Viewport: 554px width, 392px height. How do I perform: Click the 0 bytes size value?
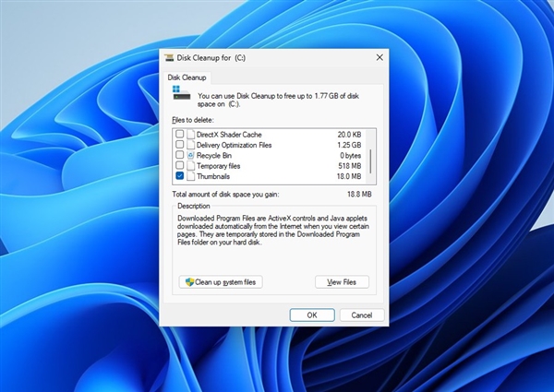click(351, 155)
